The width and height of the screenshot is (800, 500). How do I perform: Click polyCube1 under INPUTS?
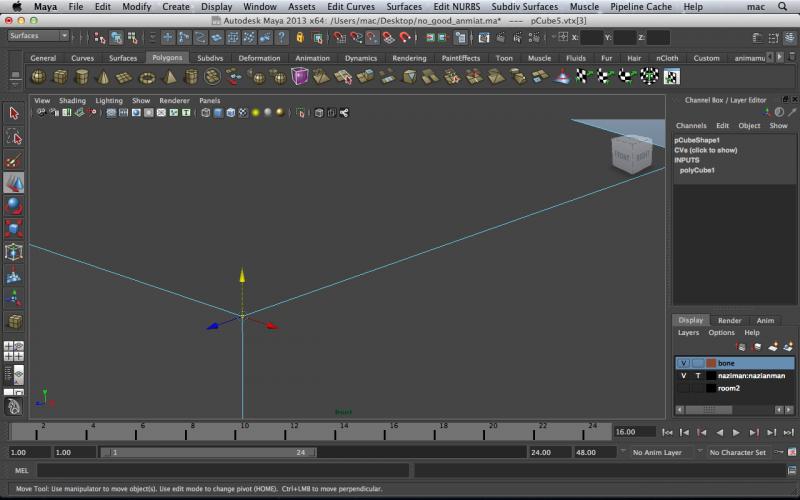click(697, 170)
